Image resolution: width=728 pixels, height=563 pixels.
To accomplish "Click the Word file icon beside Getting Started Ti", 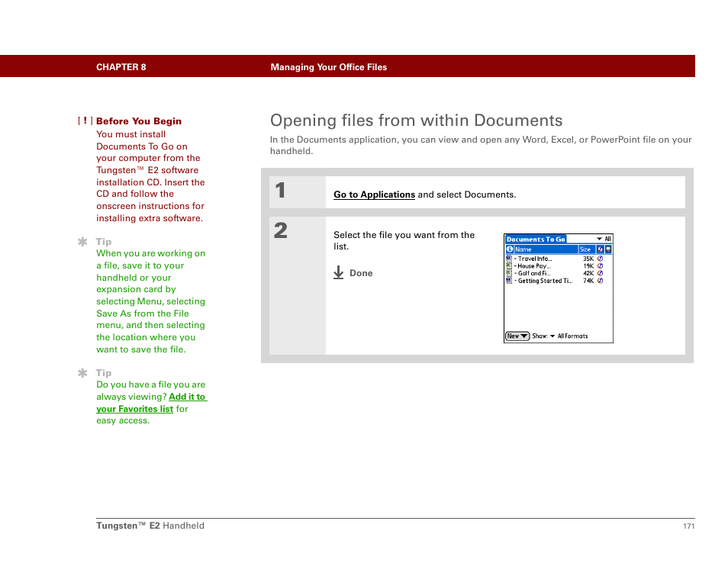I will (x=509, y=280).
